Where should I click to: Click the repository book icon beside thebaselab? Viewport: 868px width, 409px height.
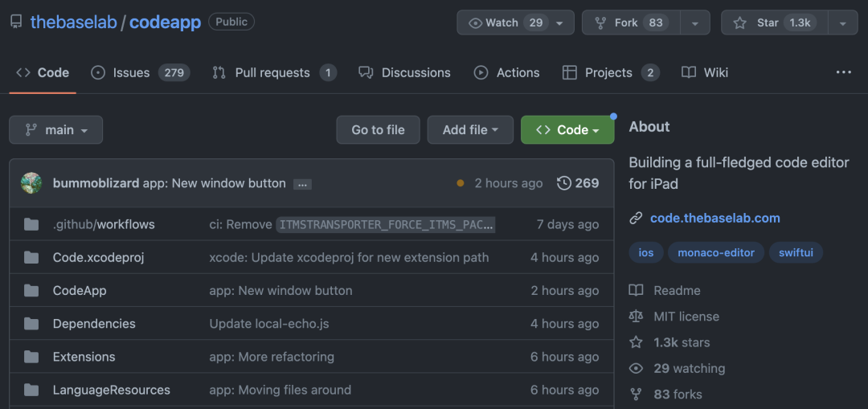point(16,22)
